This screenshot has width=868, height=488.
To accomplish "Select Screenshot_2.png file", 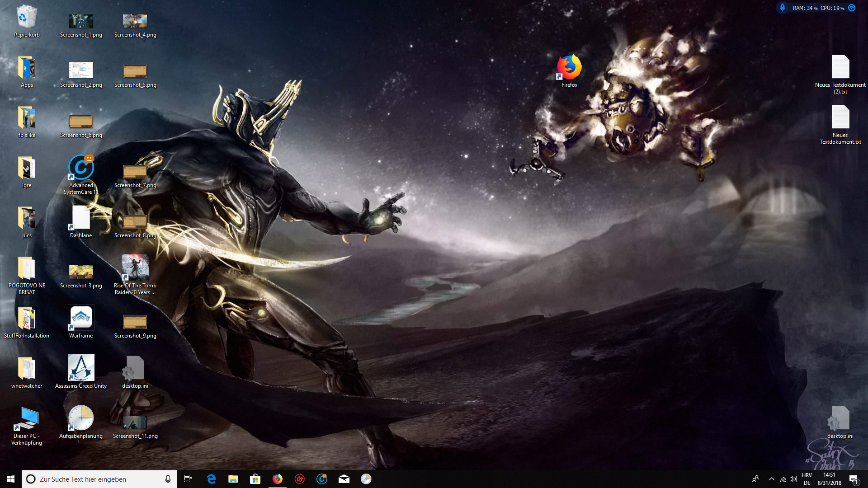I will [81, 74].
